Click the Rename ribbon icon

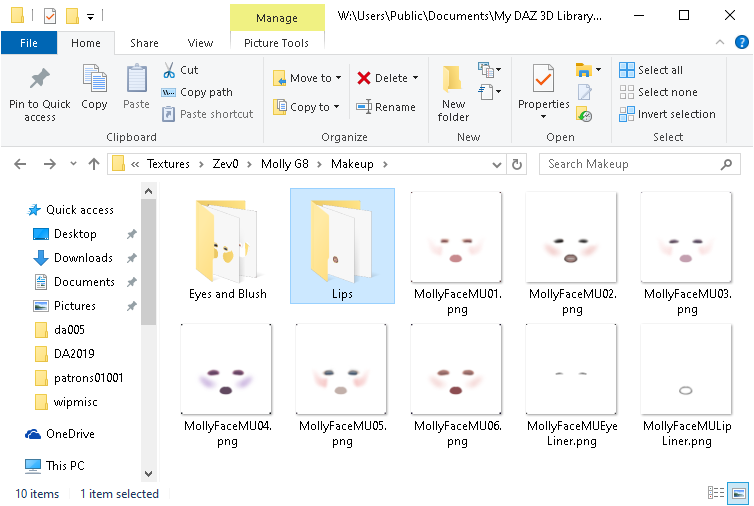[x=364, y=107]
